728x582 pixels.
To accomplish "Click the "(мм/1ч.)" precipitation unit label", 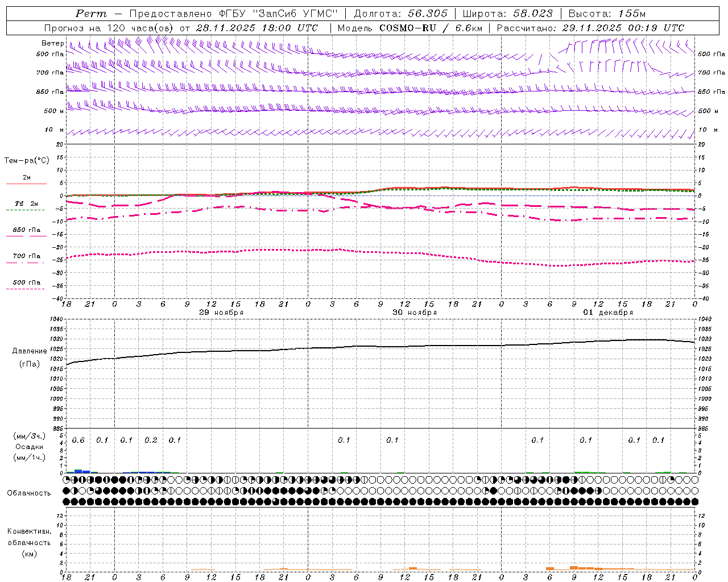I will tap(29, 458).
